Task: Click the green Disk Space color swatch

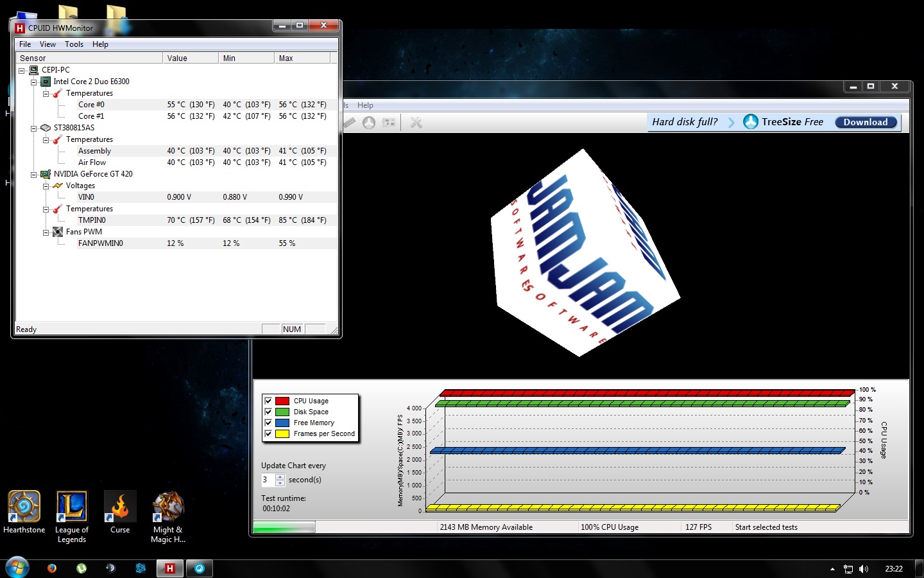Action: tap(282, 412)
